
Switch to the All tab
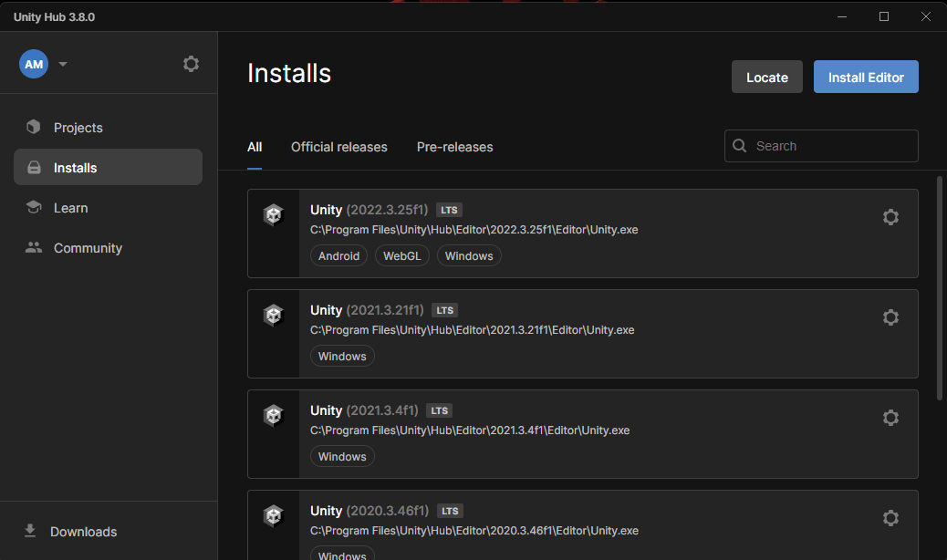(255, 147)
